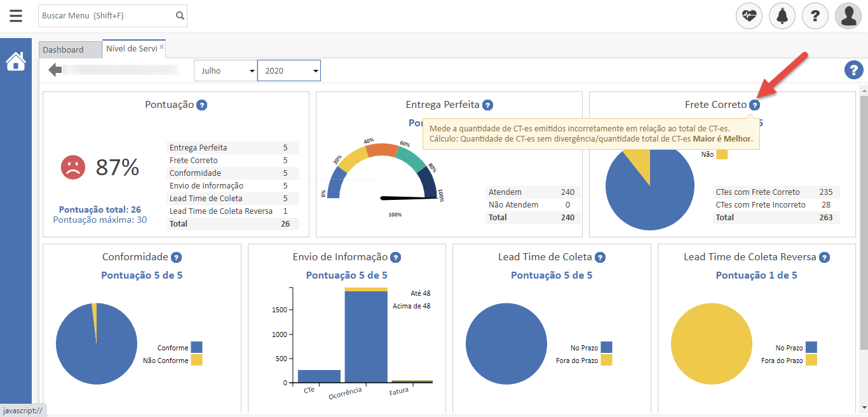Image resolution: width=868 pixels, height=417 pixels.
Task: Expand the 2020 year dropdown
Action: tap(288, 71)
